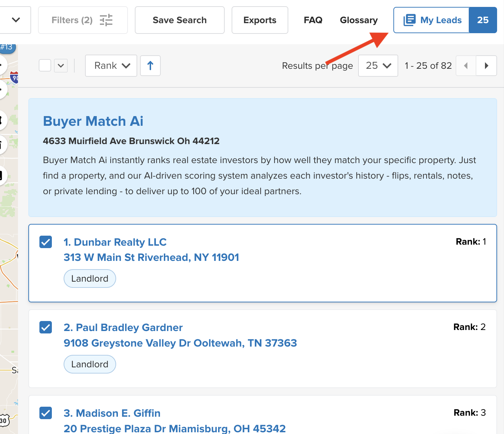The height and width of the screenshot is (434, 504).
Task: Toggle ascending sort order arrow
Action: pyautogui.click(x=150, y=66)
